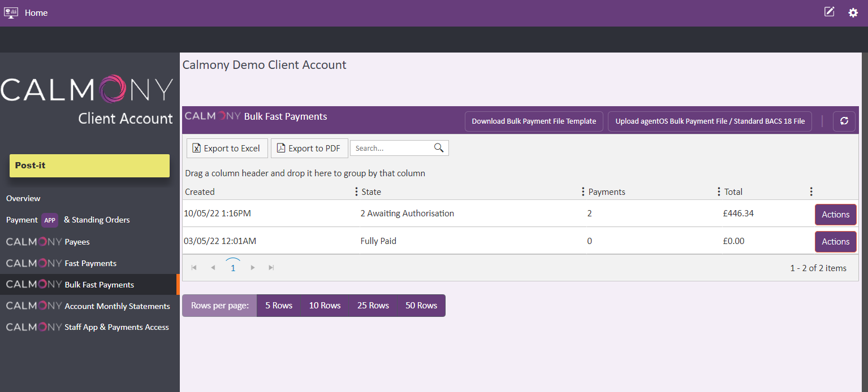Click the Total column header
This screenshot has height=392, width=868.
point(733,191)
